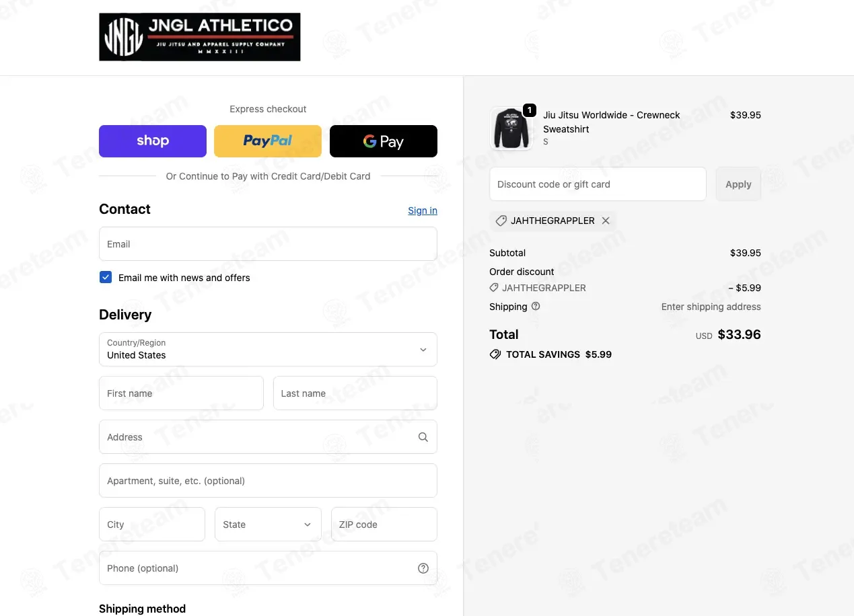This screenshot has width=854, height=616.
Task: Remove the JAHTHEGRAPPLER discount code
Action: tap(606, 221)
